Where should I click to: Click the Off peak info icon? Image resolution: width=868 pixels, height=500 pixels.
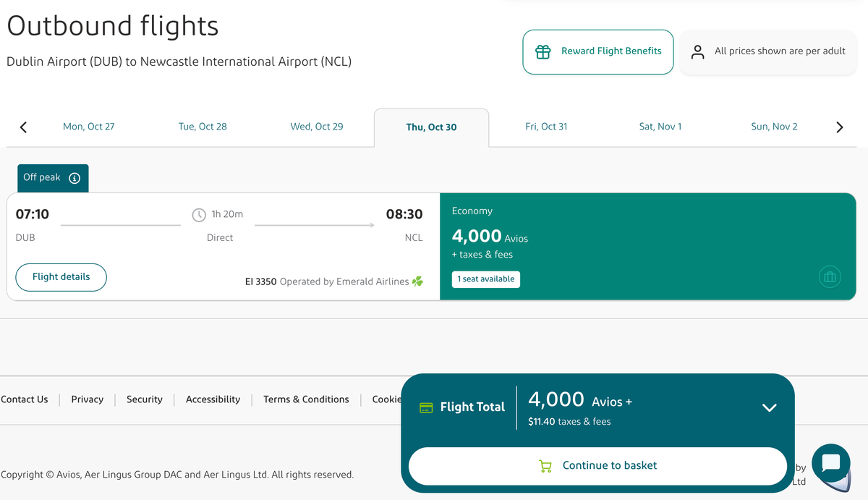point(75,178)
